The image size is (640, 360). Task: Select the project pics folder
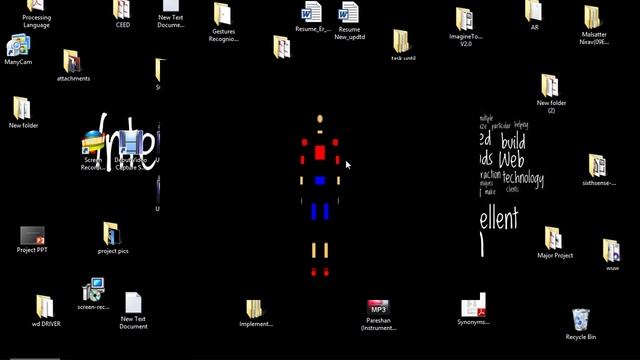tap(112, 234)
